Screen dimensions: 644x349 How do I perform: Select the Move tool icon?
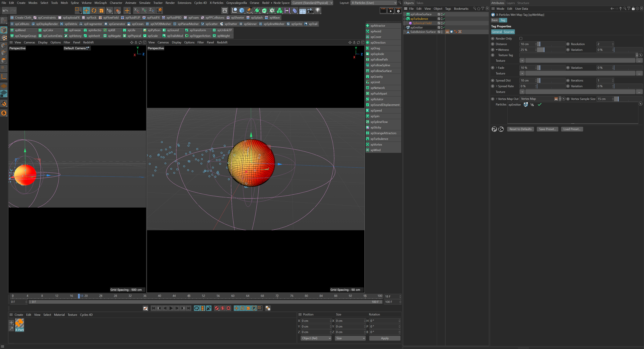pyautogui.click(x=86, y=11)
